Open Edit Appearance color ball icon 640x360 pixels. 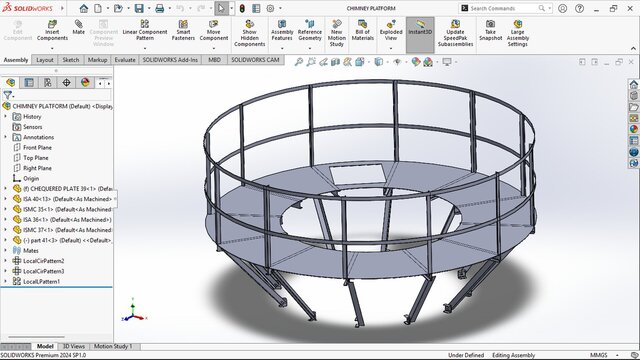pos(416,62)
